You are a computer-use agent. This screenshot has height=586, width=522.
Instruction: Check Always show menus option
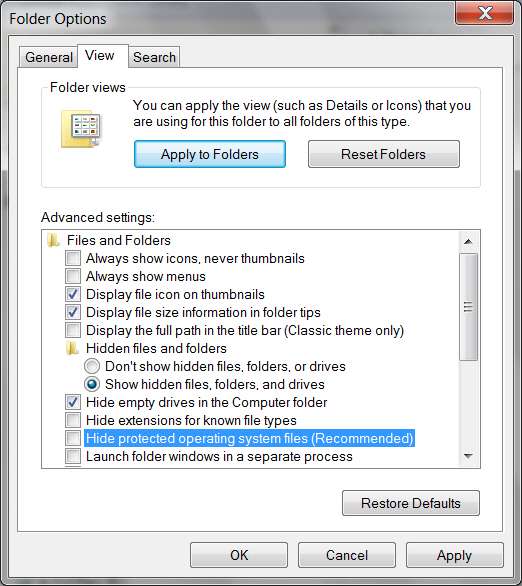[x=72, y=276]
